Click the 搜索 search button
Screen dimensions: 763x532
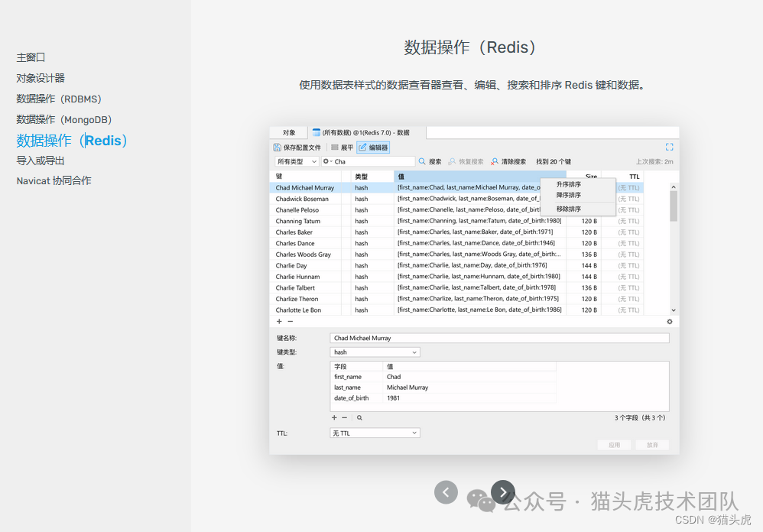(430, 161)
